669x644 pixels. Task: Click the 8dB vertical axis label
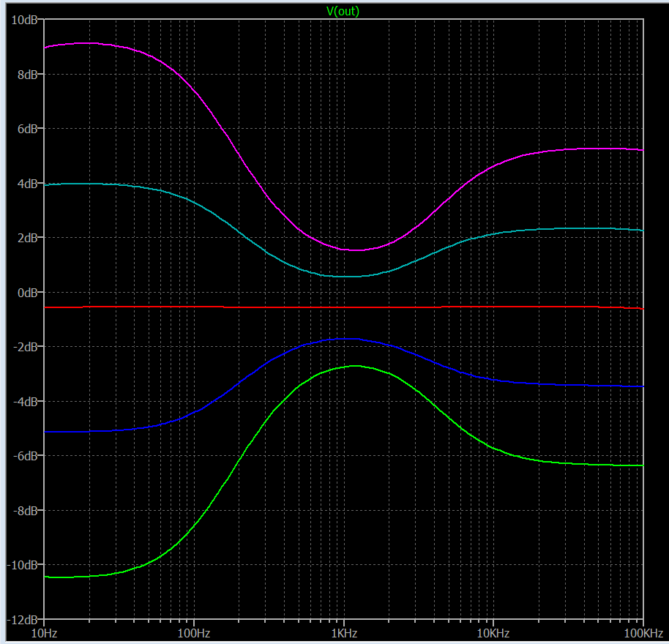click(28, 75)
